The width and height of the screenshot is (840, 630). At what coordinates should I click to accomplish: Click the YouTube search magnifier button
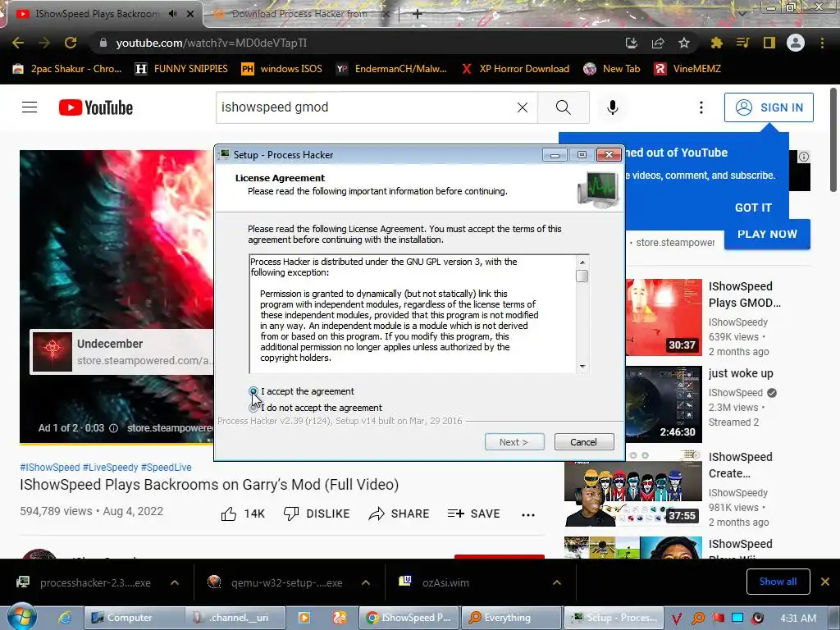point(563,107)
